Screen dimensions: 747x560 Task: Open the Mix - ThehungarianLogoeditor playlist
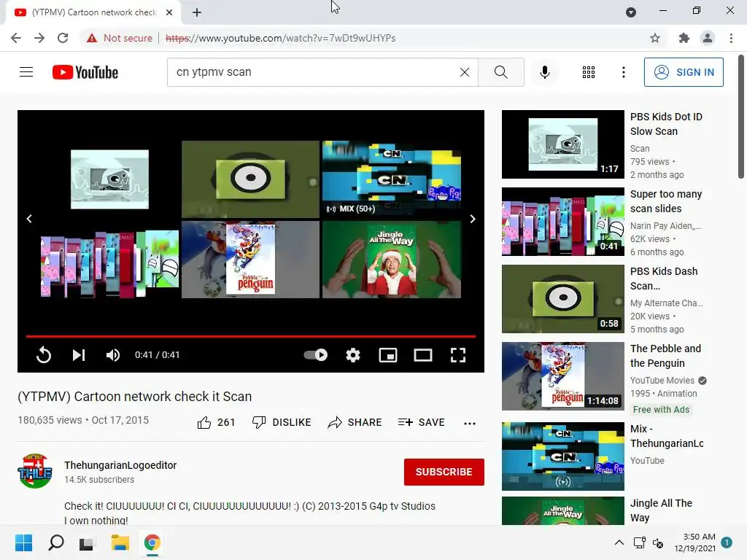click(562, 456)
